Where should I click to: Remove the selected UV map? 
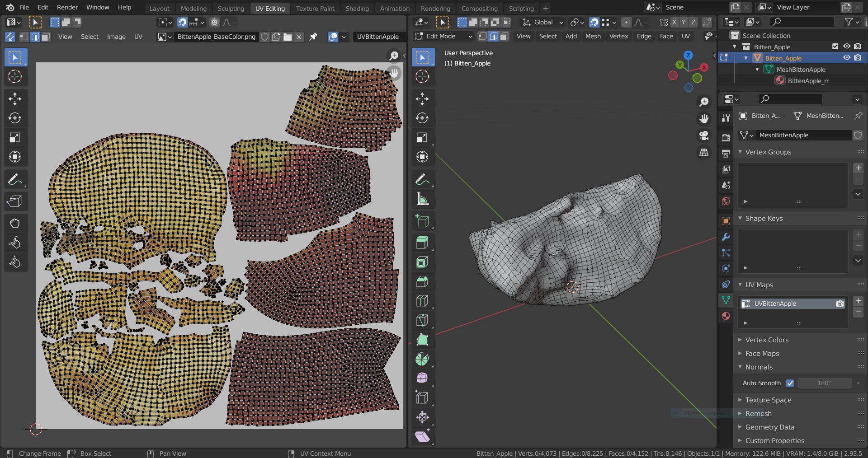[x=858, y=312]
